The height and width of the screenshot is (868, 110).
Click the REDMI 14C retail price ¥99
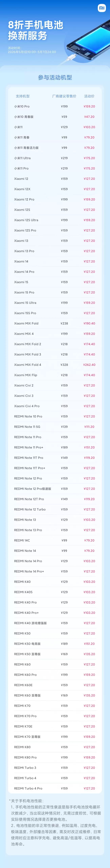(64, 540)
